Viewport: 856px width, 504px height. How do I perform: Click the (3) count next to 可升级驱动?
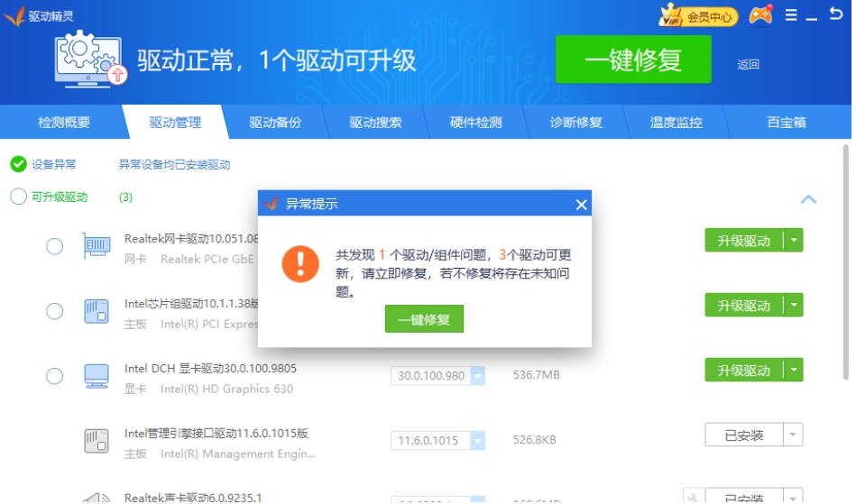click(125, 197)
